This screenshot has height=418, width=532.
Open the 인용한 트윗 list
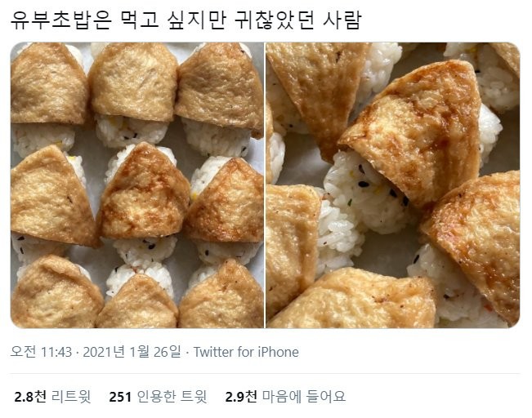click(172, 396)
